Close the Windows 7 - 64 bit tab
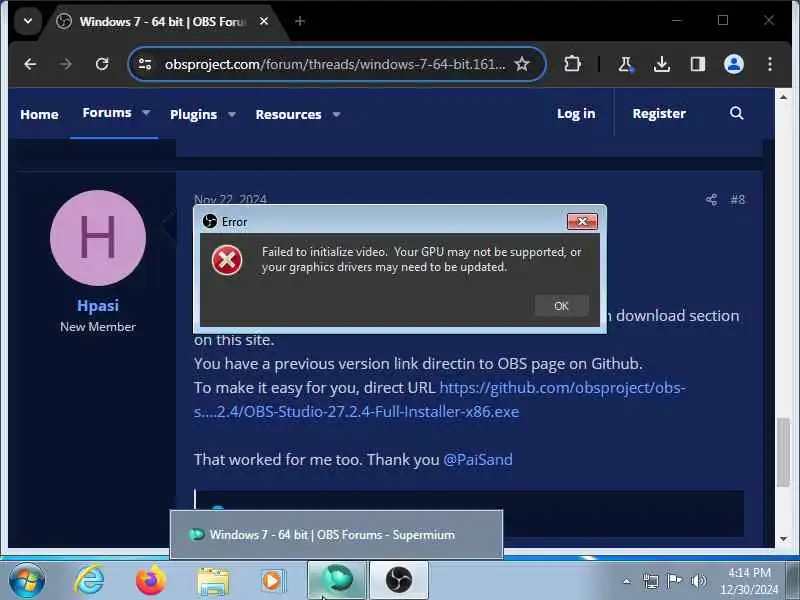This screenshot has width=800, height=600. click(x=264, y=21)
